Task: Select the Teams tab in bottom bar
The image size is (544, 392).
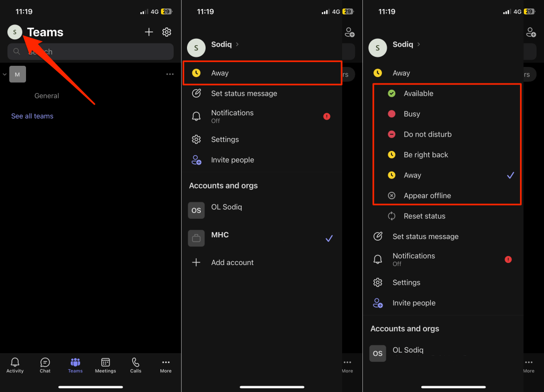Action: point(75,365)
